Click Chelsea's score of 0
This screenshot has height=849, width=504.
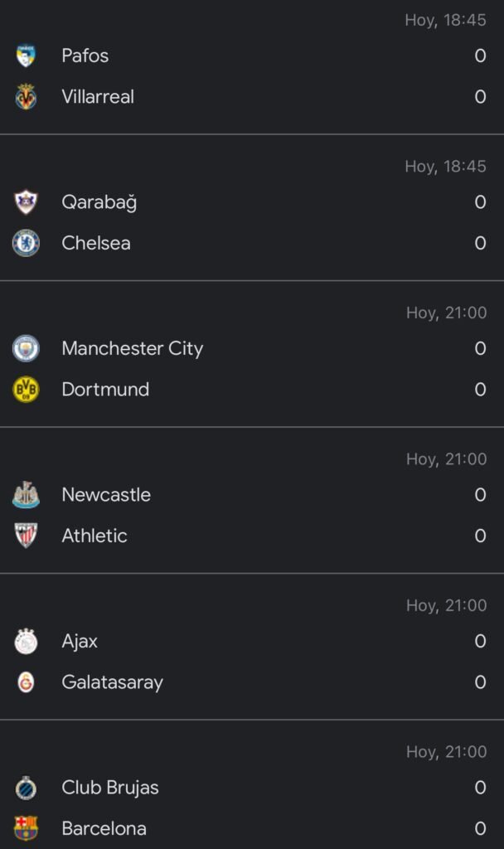tap(480, 243)
